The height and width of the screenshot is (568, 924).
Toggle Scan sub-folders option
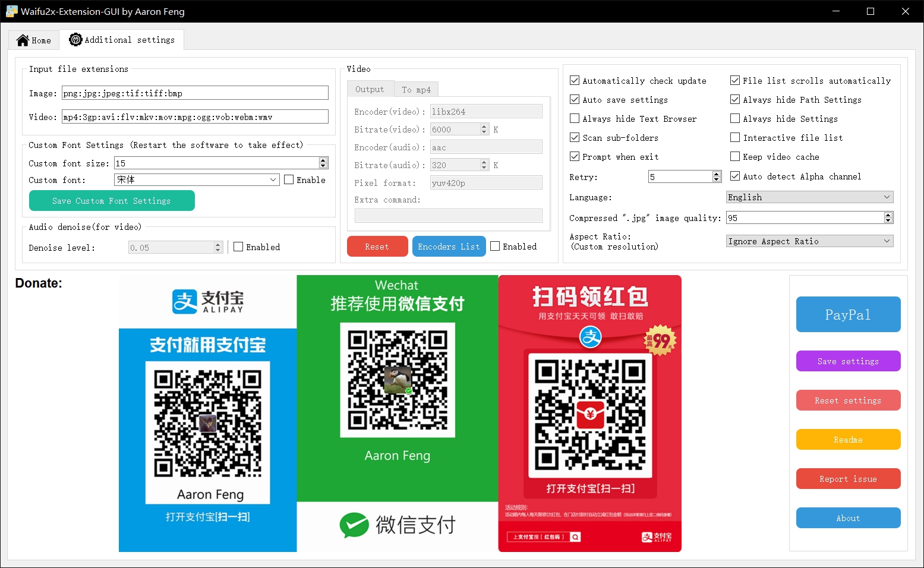(x=575, y=137)
